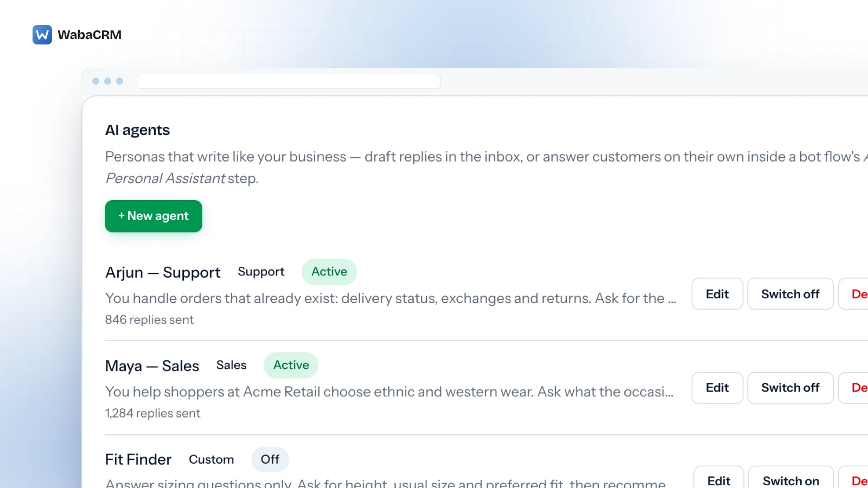Click the Off badge on Fit Finder
The width and height of the screenshot is (868, 488).
click(x=270, y=459)
